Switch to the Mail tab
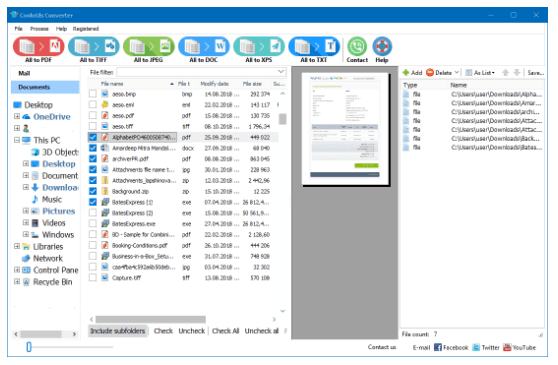Viewport: 558px width, 365px height. coord(45,73)
